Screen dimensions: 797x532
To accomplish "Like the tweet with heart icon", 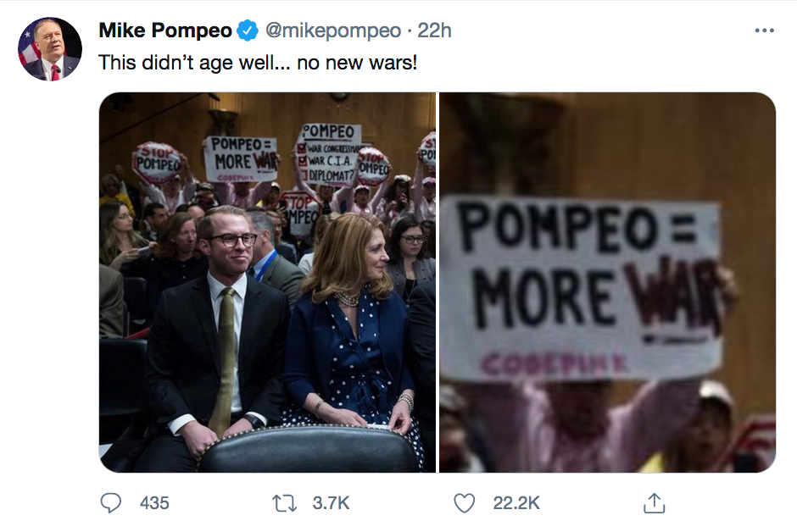I will click(x=464, y=503).
